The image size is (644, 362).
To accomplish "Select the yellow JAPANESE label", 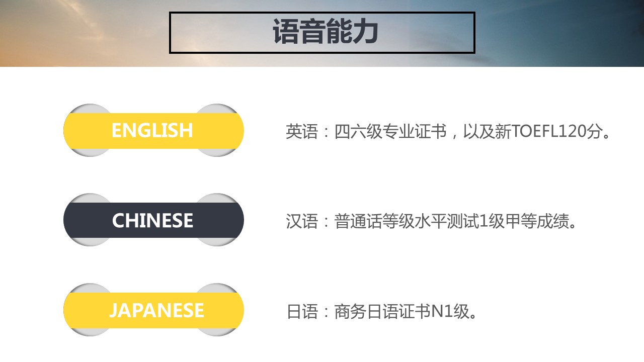I will click(x=156, y=310).
